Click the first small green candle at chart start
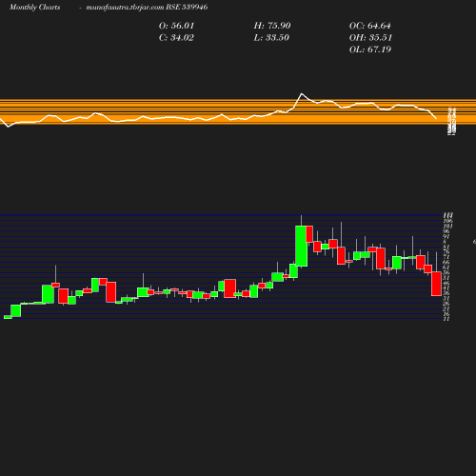This screenshot has width=476, height=476. click(8, 317)
